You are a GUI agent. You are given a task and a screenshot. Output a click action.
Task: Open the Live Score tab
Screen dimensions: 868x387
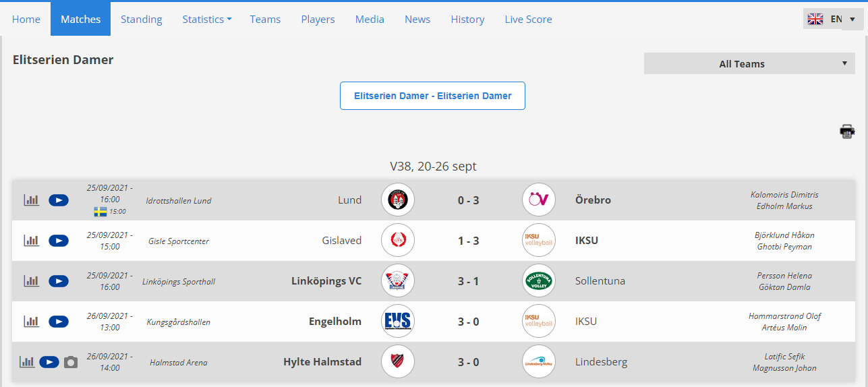click(x=528, y=19)
